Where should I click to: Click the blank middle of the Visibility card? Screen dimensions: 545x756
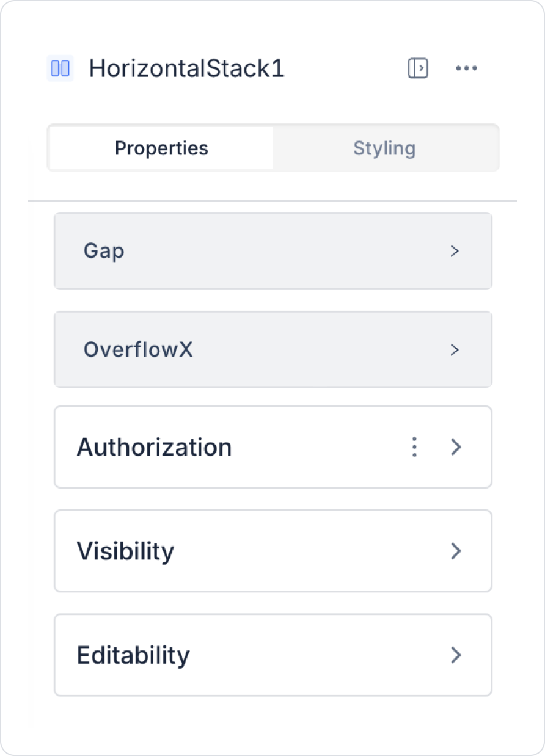pos(305,551)
